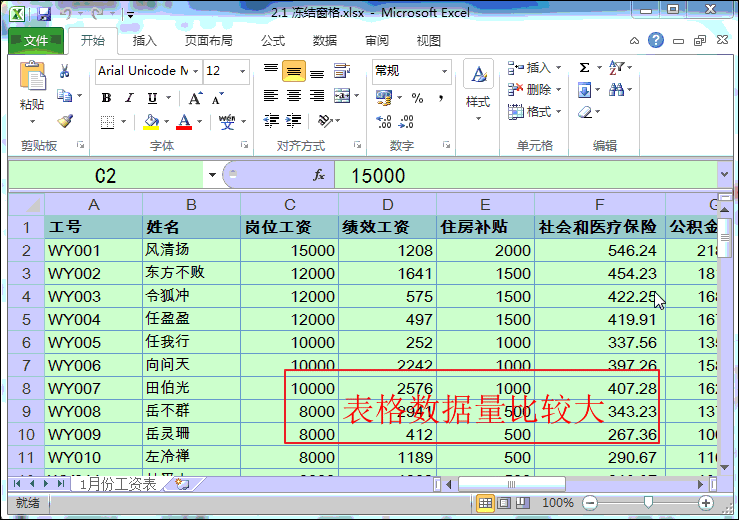Toggle the middle vertical align button
Screen dimensions: 739x520
point(293,71)
